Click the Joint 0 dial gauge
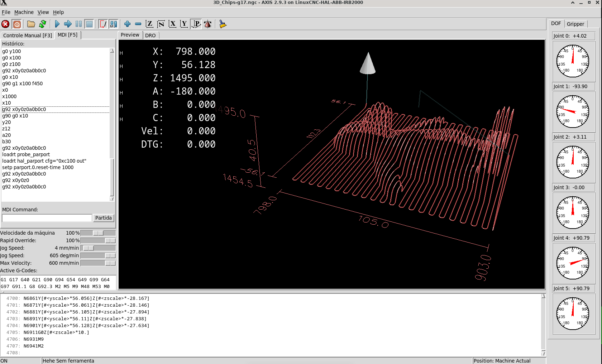The image size is (602, 364). [x=573, y=61]
